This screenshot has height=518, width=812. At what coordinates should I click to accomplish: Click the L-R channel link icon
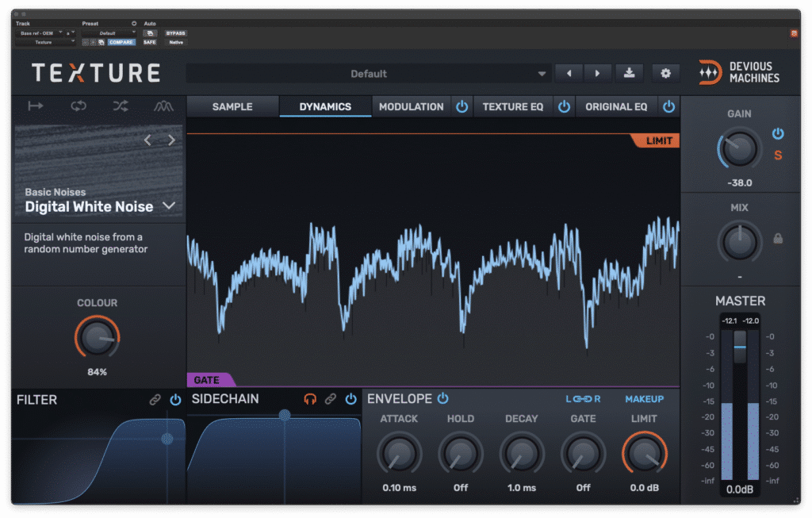click(583, 399)
